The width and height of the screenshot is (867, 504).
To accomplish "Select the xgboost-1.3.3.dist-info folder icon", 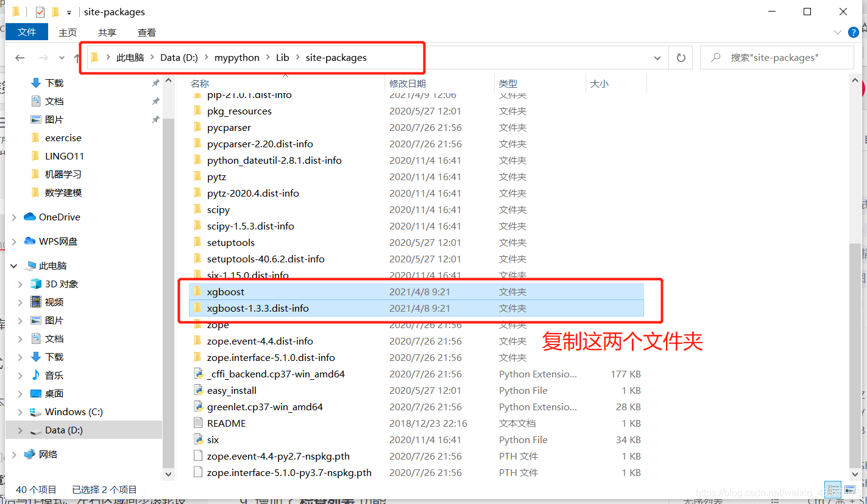I will click(197, 308).
